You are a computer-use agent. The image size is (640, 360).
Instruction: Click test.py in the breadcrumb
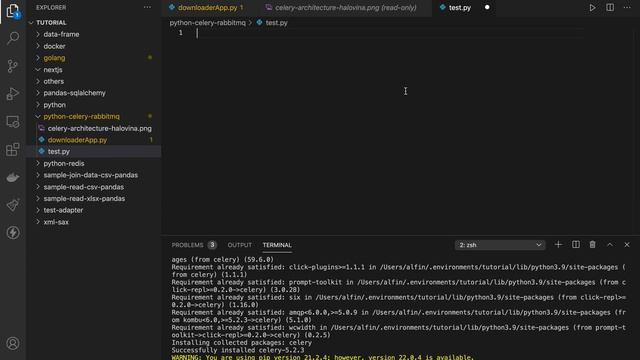pyautogui.click(x=276, y=23)
